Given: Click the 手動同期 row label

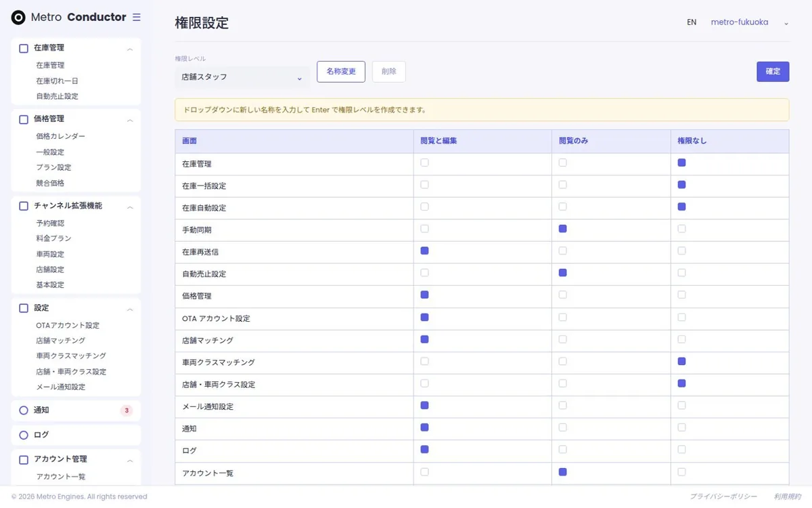Looking at the screenshot, I should click(197, 230).
